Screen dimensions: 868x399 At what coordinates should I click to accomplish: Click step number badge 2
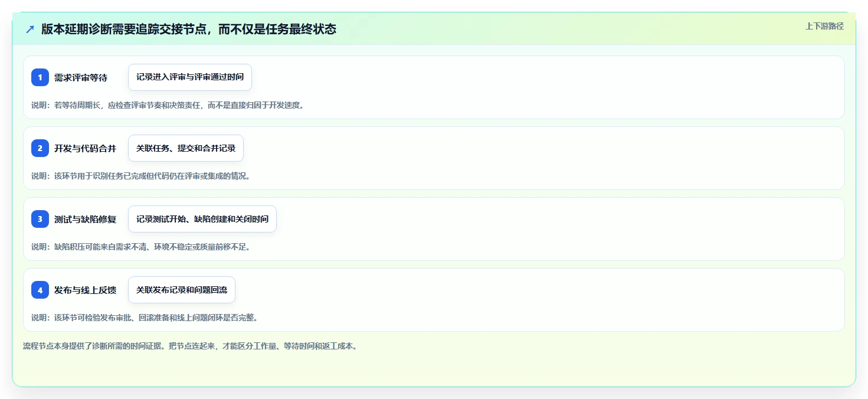tap(40, 148)
